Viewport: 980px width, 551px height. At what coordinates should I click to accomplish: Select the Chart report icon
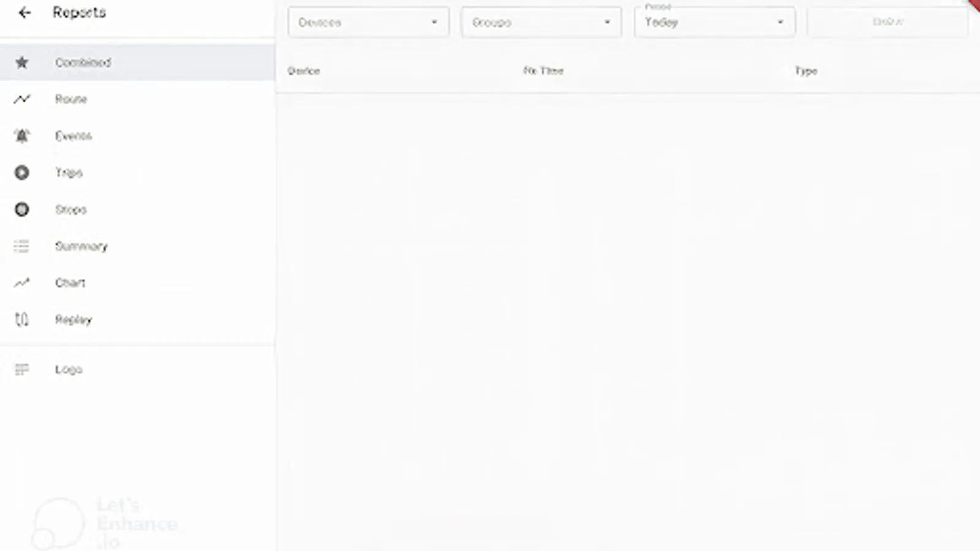coord(22,282)
